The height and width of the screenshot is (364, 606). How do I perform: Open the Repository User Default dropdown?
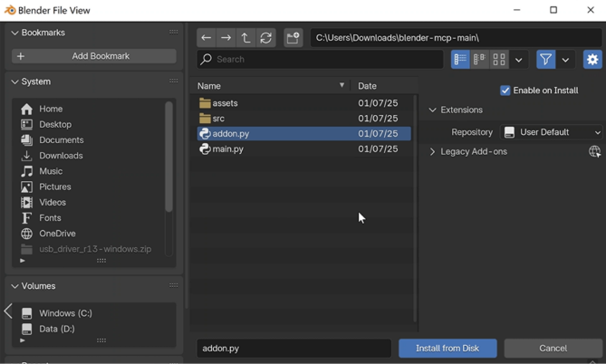click(552, 132)
